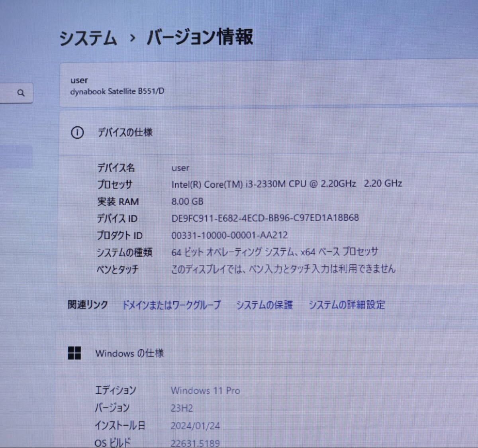Click the search input field
This screenshot has height=448, width=478.
pyautogui.click(x=16, y=93)
